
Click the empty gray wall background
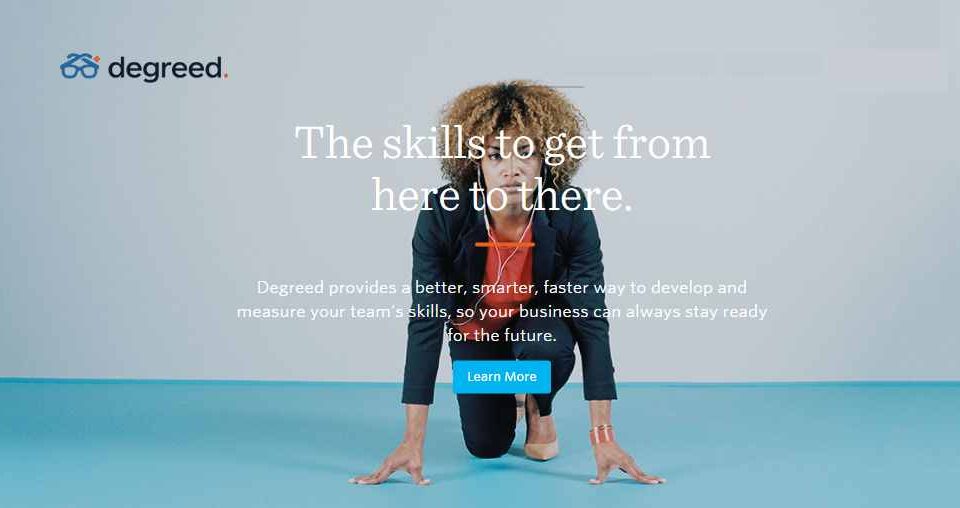796,214
